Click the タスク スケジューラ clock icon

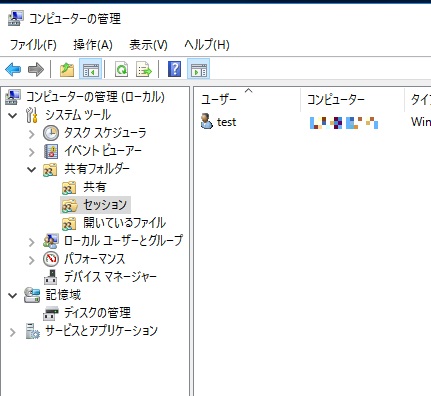pos(51,133)
